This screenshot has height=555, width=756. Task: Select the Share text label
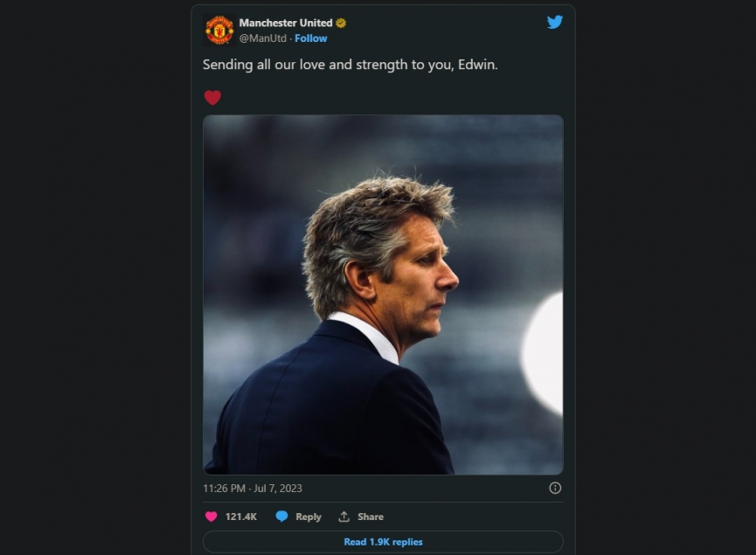371,517
